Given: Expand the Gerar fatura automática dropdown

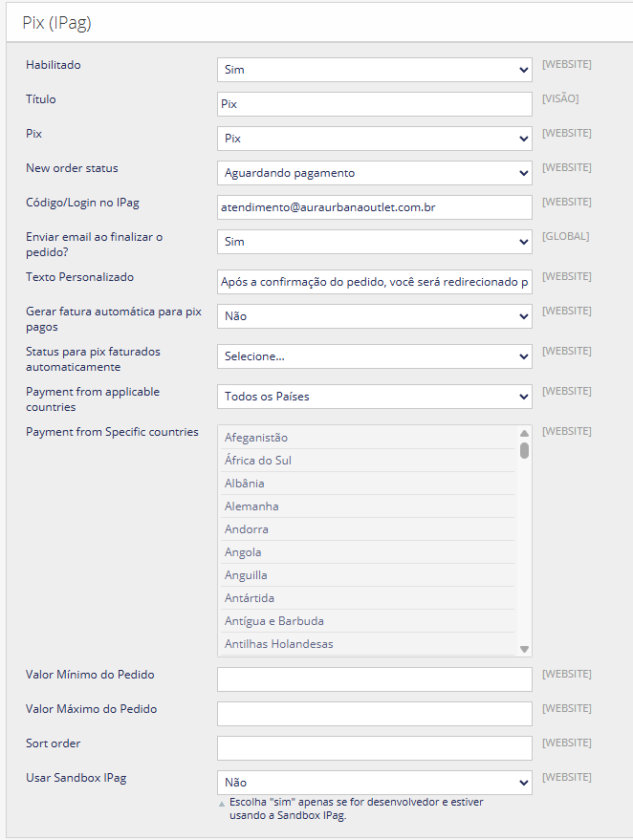Looking at the screenshot, I should coord(374,316).
